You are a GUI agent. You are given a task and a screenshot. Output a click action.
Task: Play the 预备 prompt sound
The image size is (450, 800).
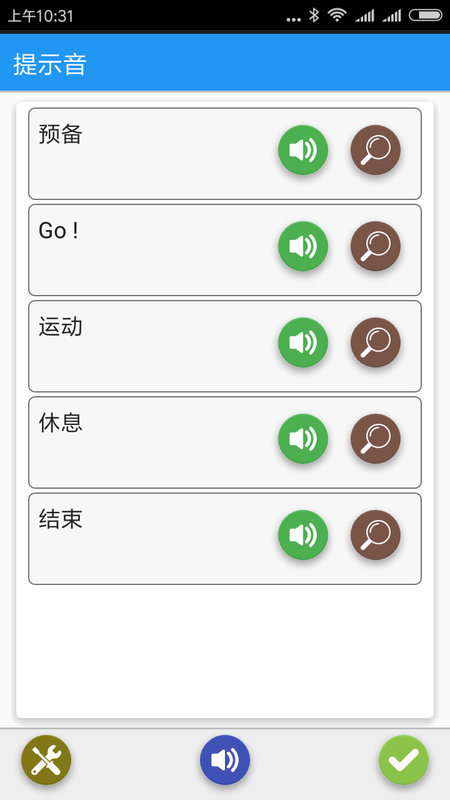[x=303, y=150]
